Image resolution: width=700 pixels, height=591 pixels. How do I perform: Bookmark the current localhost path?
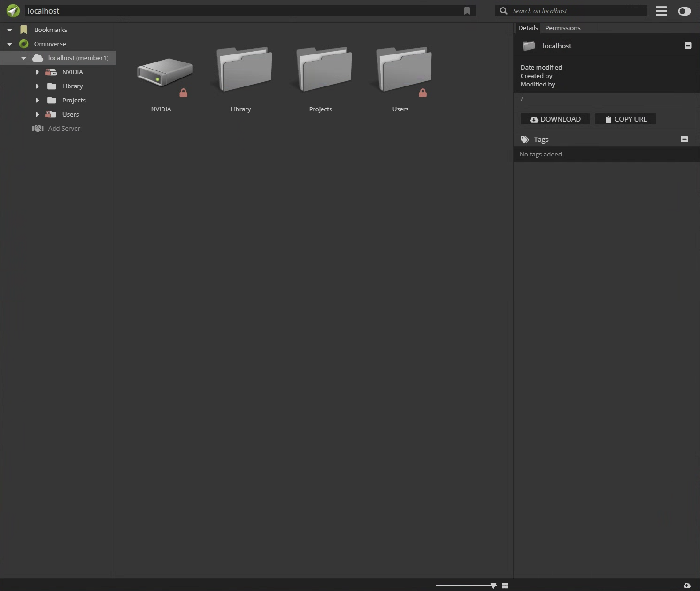click(467, 11)
